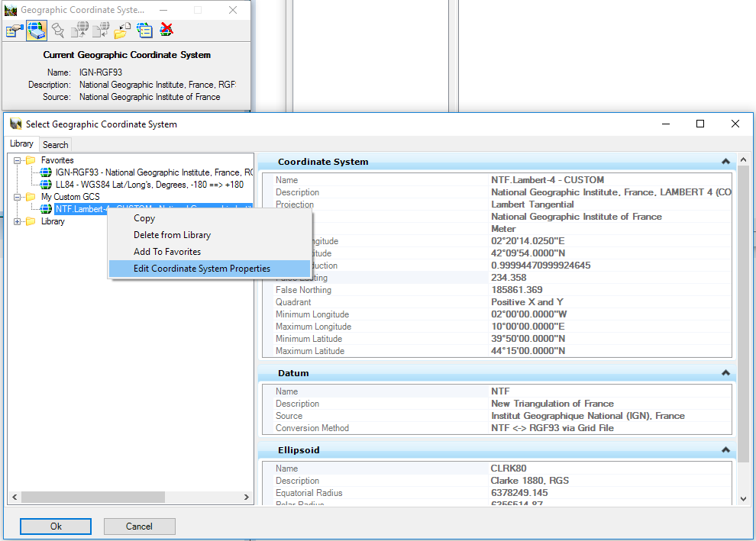Image resolution: width=756 pixels, height=541 pixels.
Task: Open coordinate system details properties icon
Action: pyautogui.click(x=15, y=31)
